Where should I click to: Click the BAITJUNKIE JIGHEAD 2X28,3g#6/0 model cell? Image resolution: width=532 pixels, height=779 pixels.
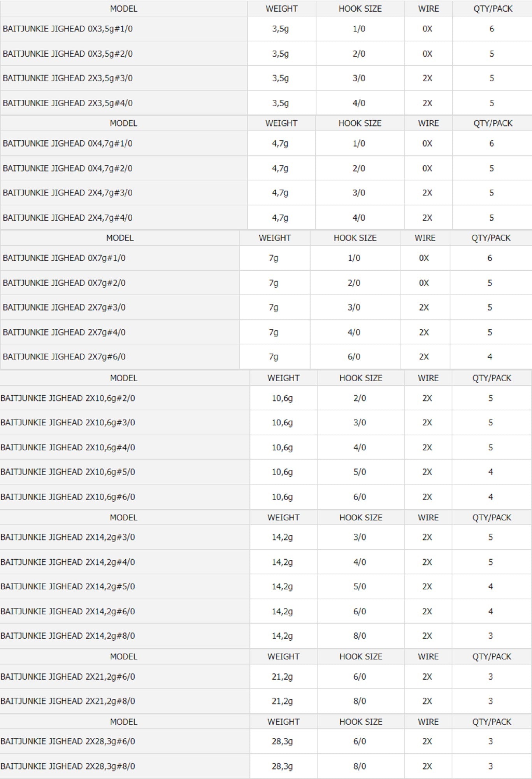(x=68, y=742)
